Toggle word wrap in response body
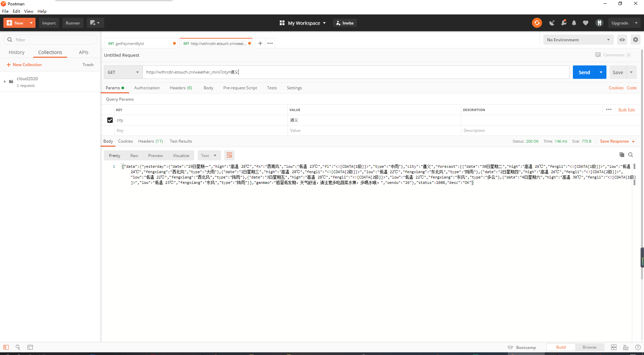This screenshot has width=644, height=355. point(229,155)
